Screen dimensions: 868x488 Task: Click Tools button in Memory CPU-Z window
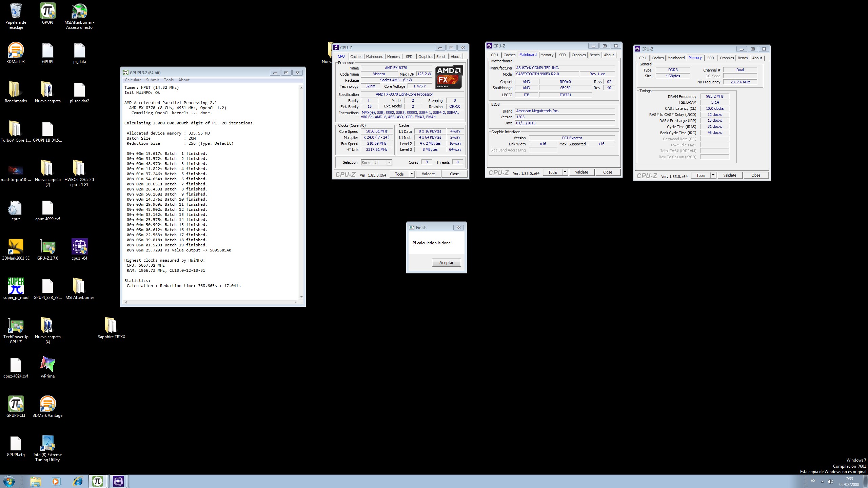701,175
